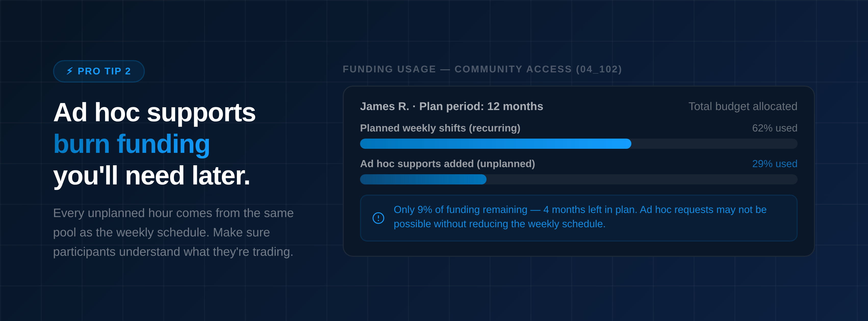Select the PRO TIP 2 badge label
This screenshot has width=868, height=321.
104,71
